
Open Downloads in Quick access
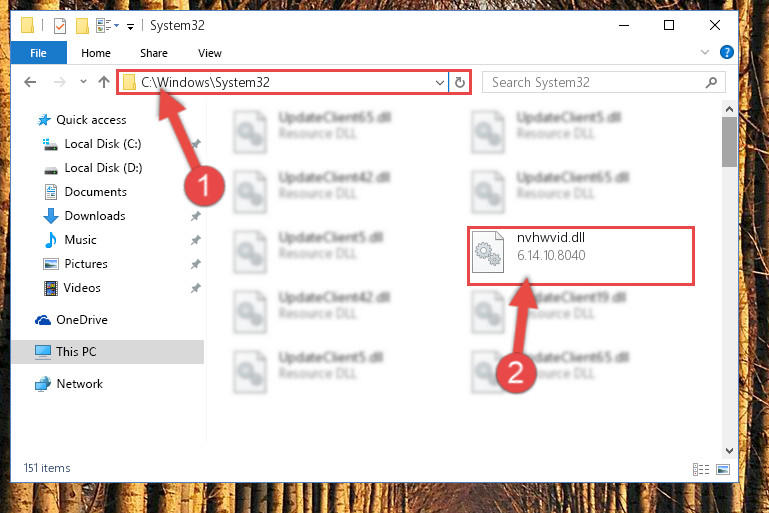pyautogui.click(x=95, y=216)
